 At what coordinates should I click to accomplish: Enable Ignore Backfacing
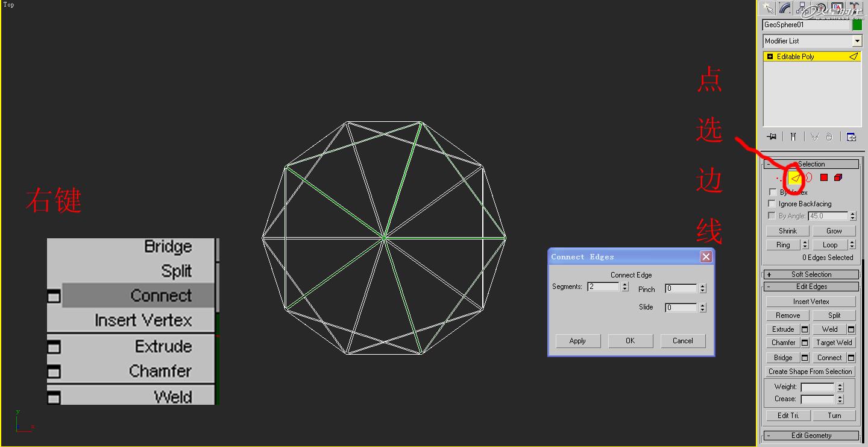(772, 203)
